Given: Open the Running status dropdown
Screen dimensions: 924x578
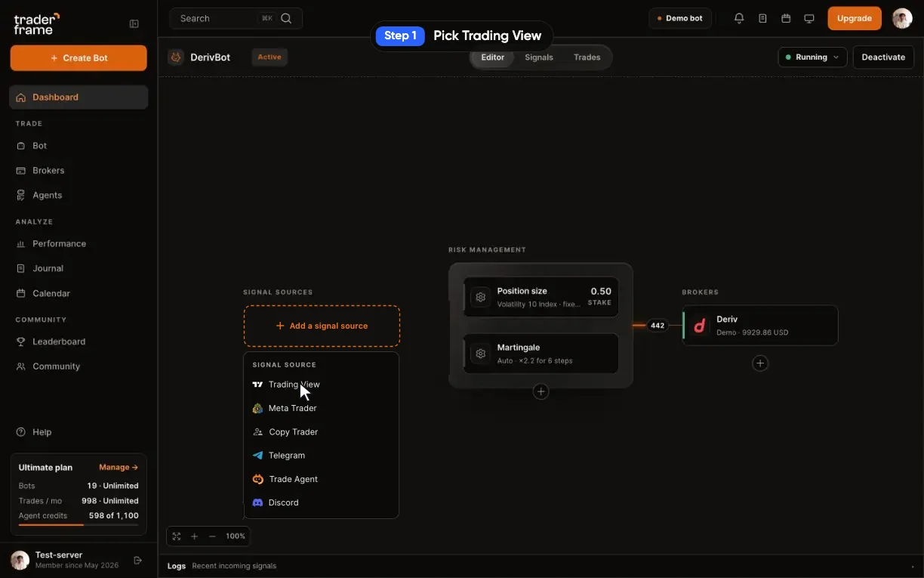Looking at the screenshot, I should point(812,57).
